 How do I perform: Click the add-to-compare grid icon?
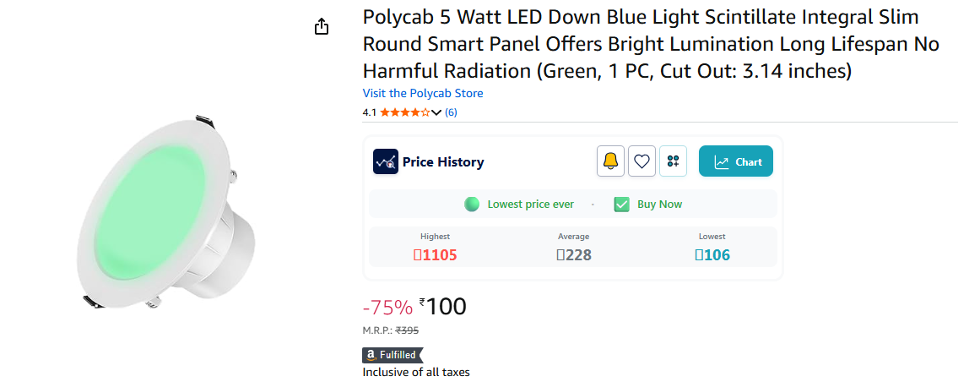point(673,161)
